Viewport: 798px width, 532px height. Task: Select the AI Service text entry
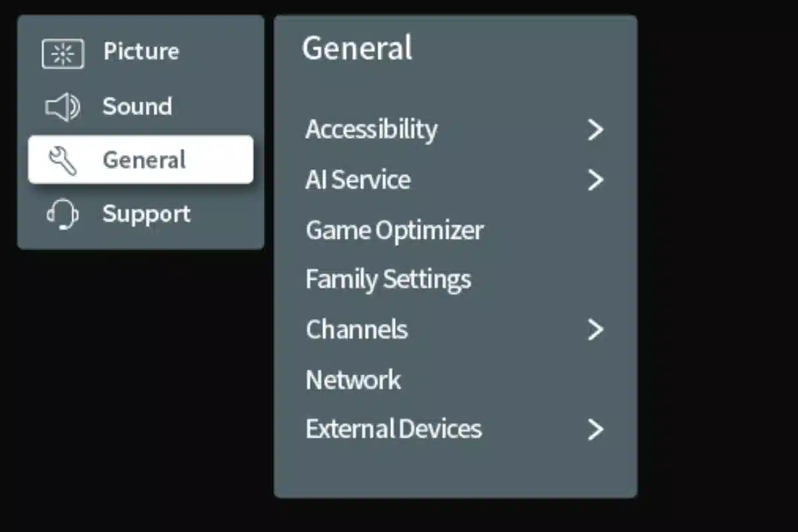358,180
